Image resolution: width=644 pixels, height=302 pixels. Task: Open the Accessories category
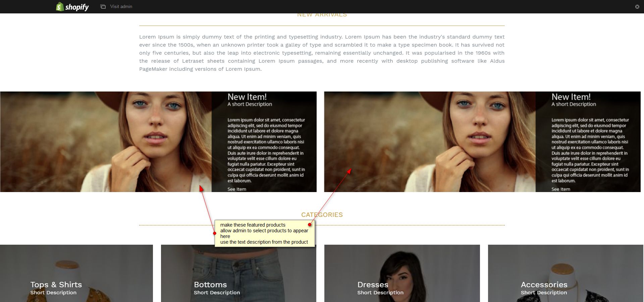tap(566, 273)
